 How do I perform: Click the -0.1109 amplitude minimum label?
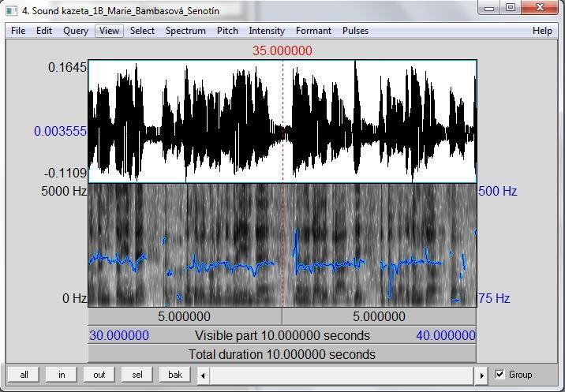[65, 174]
